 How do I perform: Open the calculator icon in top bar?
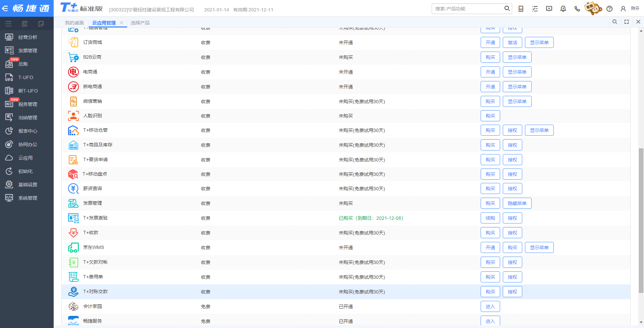tap(521, 9)
